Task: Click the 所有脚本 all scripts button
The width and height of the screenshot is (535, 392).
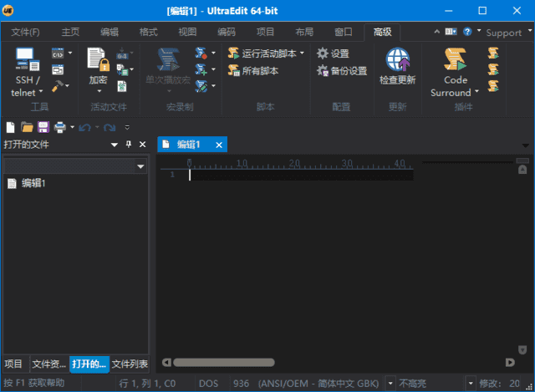Action: [253, 70]
